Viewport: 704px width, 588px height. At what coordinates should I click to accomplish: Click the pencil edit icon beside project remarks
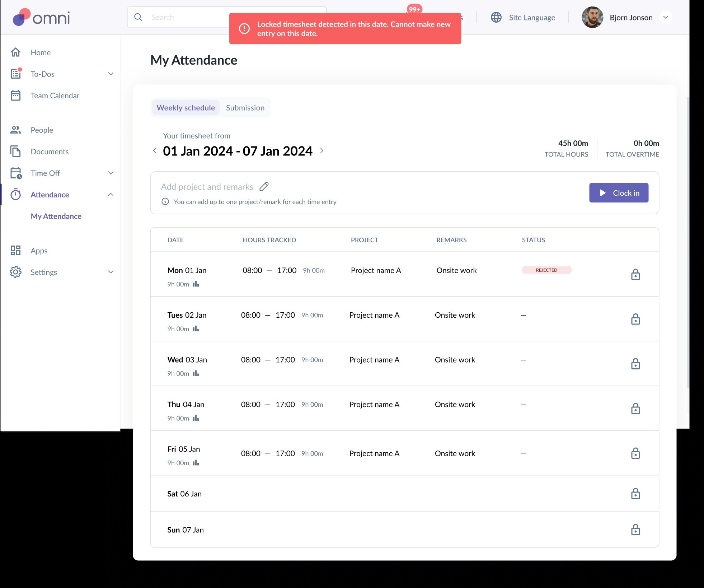(264, 187)
